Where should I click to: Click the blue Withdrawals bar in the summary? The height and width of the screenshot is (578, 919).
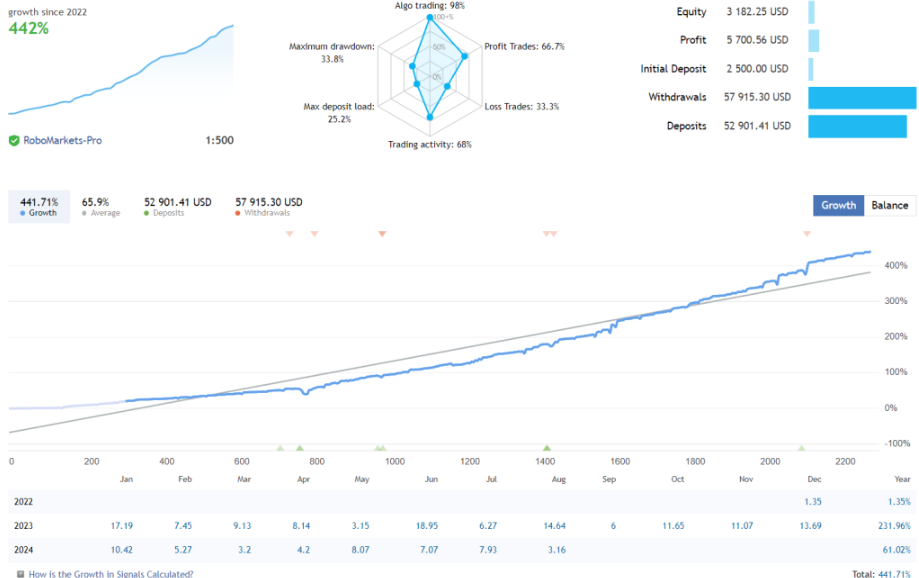click(861, 97)
